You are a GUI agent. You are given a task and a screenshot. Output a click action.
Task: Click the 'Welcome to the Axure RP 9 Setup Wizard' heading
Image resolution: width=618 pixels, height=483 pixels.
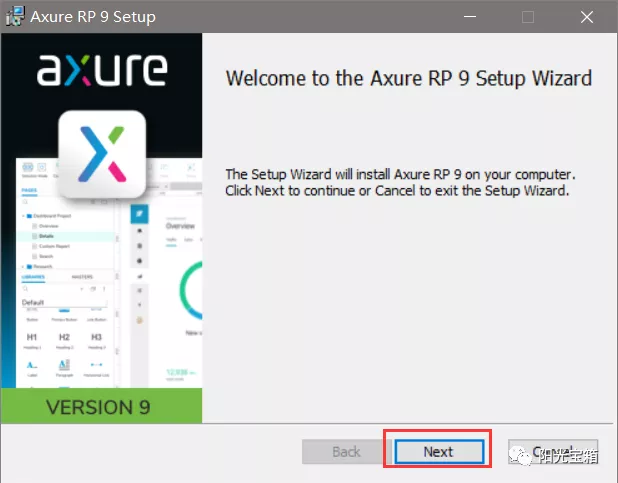coord(409,78)
